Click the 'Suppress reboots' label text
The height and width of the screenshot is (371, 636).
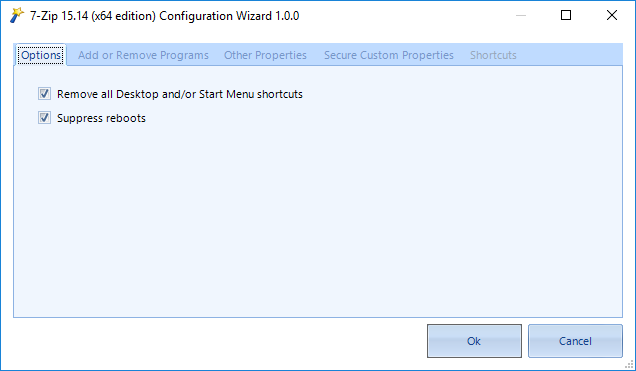coord(101,118)
